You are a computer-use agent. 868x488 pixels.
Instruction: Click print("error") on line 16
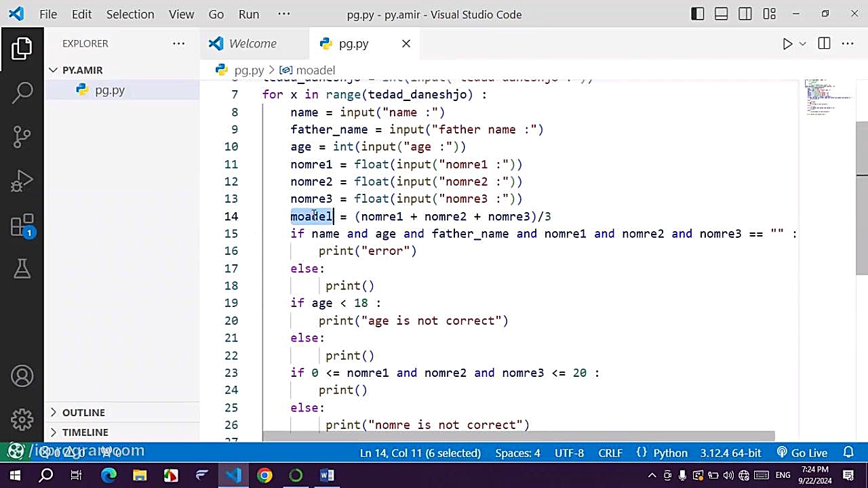(x=368, y=251)
